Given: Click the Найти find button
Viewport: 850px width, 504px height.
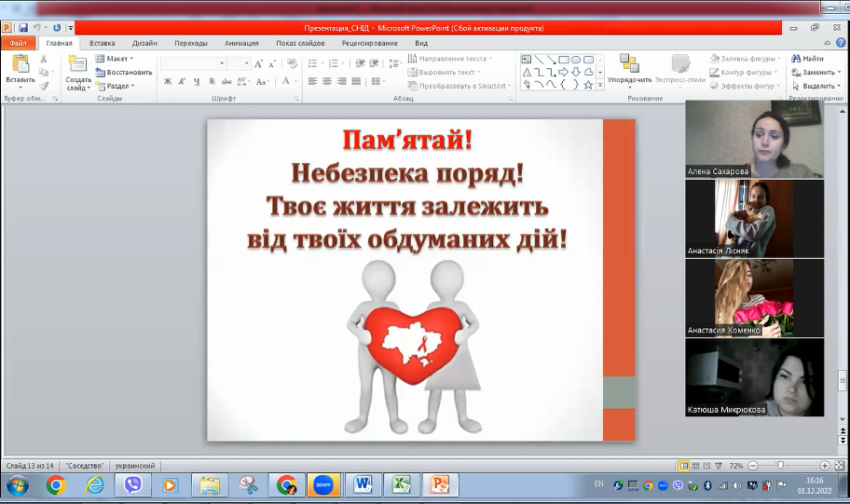Looking at the screenshot, I should (x=807, y=59).
